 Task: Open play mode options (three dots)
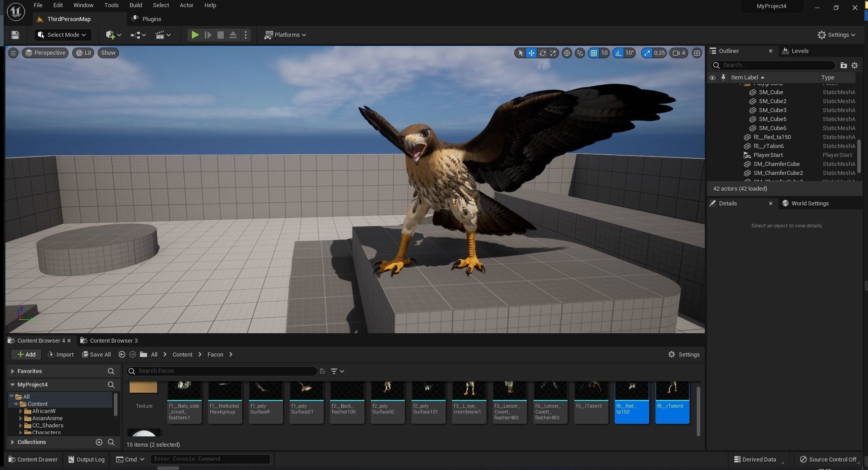246,35
